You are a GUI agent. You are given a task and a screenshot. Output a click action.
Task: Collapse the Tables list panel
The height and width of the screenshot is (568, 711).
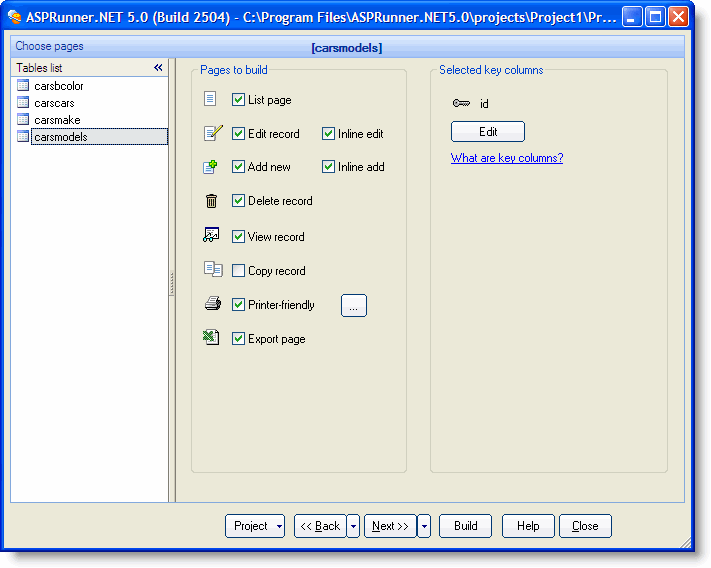(x=158, y=68)
